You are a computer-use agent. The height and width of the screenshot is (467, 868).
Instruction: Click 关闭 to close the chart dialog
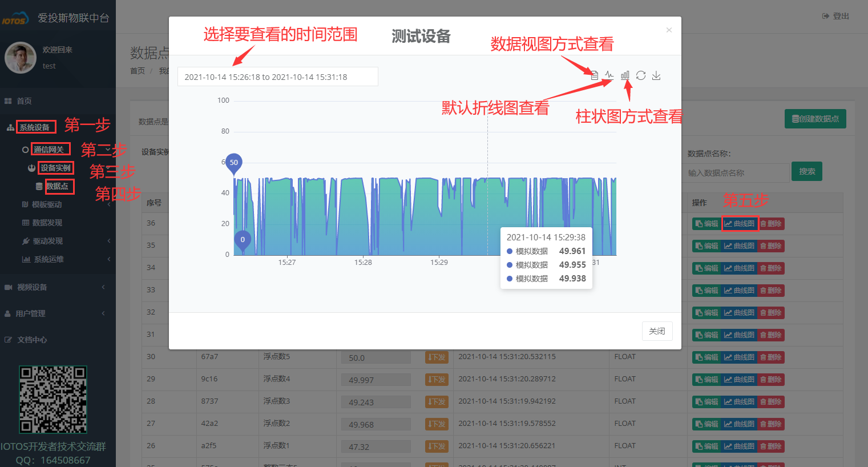click(x=657, y=331)
